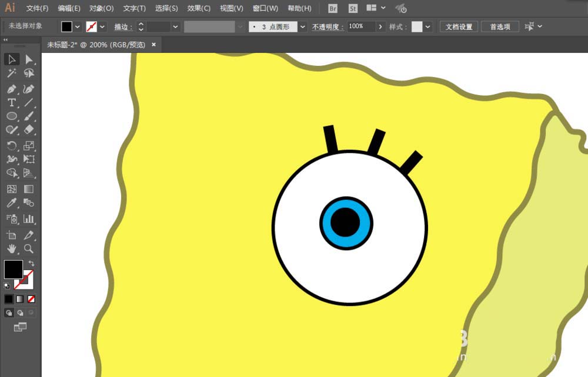Select the Selection tool
The height and width of the screenshot is (377, 588).
click(x=12, y=59)
